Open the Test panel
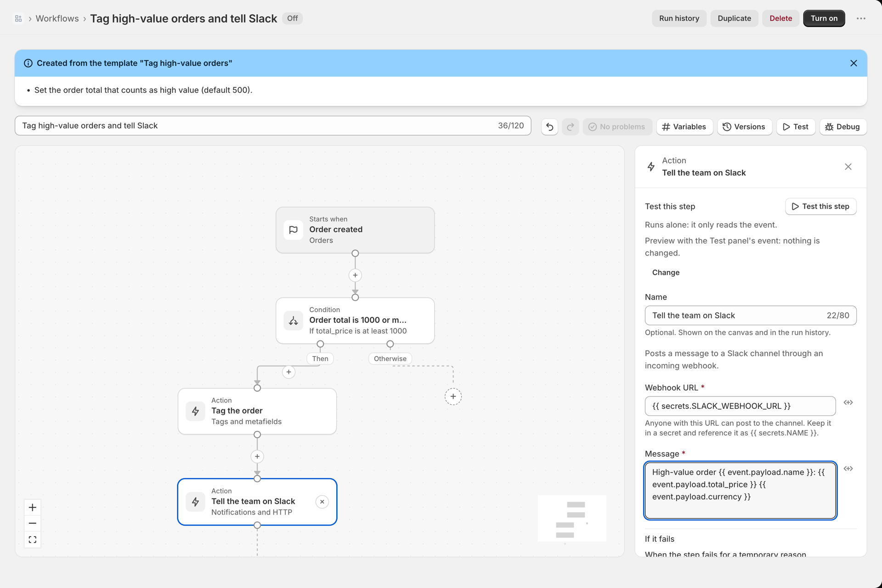This screenshot has width=882, height=588. coord(795,127)
